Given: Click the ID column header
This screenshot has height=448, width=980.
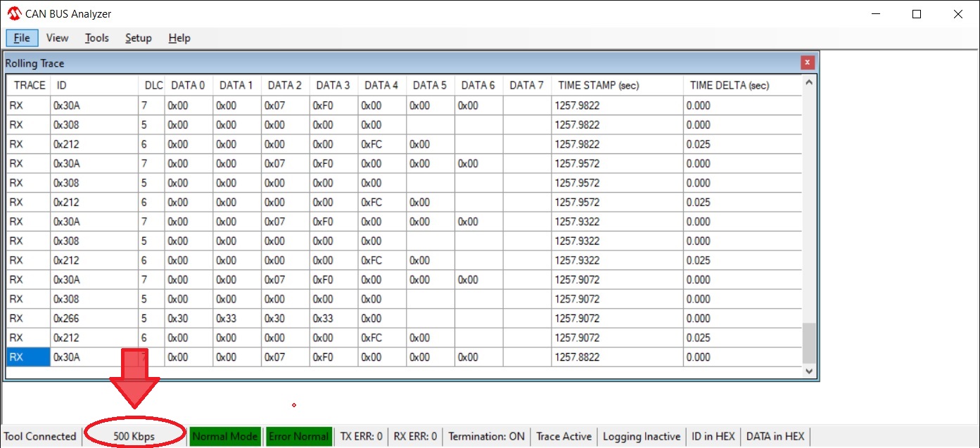Looking at the screenshot, I should [62, 85].
